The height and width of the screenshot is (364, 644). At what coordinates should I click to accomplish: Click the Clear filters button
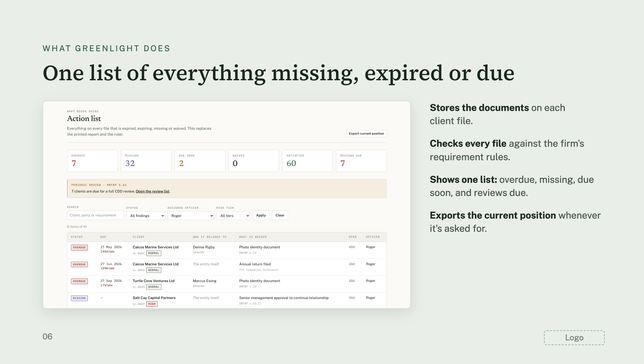(280, 216)
